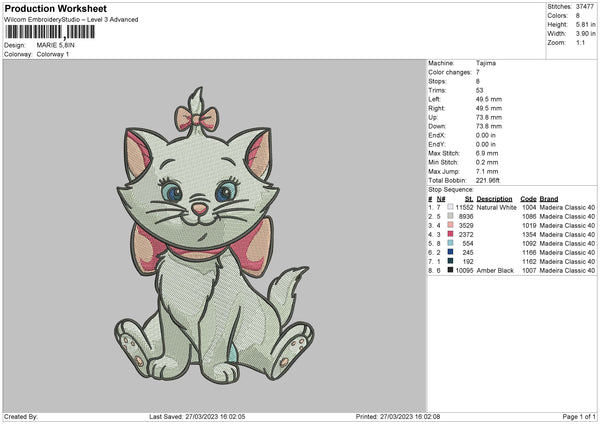This screenshot has width=600, height=424.
Task: Select the Width value '3.90 in'
Action: [x=585, y=34]
